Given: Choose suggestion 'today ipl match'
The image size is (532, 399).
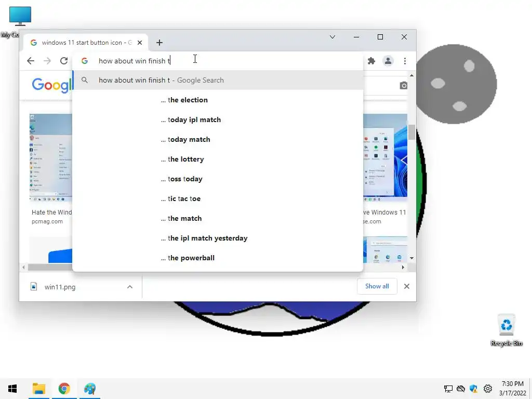Looking at the screenshot, I should 218,119.
